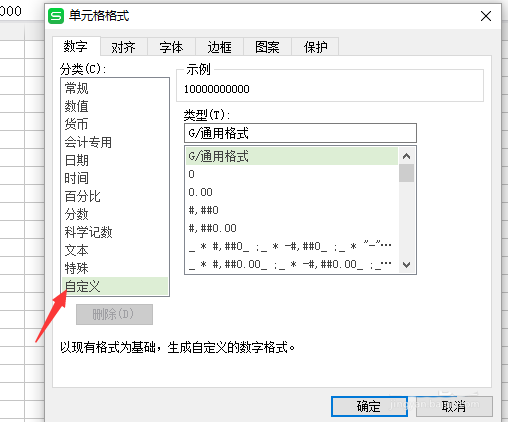This screenshot has height=422, width=508.
Task: Click the type list scroll down arrow
Action: pos(406,265)
